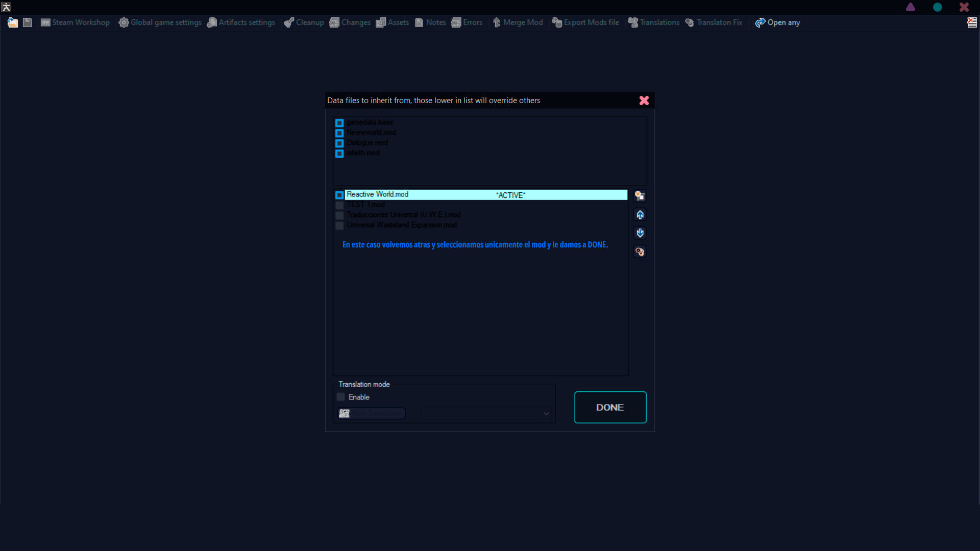Open Global game settings

160,22
